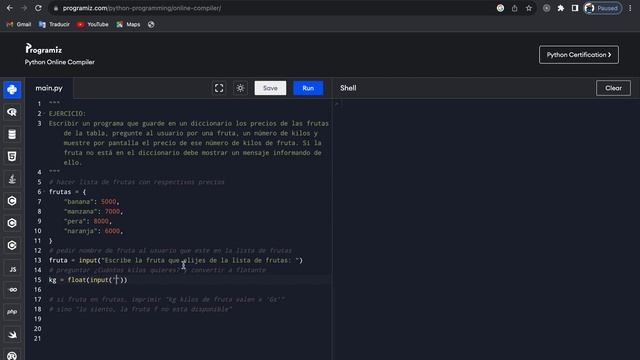
Task: Open the YouTube bookmark
Action: [93, 24]
